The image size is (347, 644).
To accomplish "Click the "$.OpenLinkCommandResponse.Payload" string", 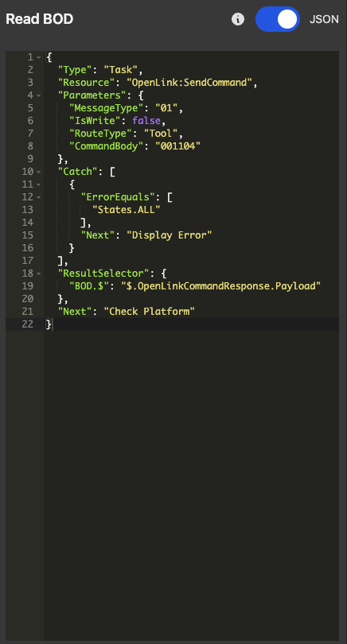I will click(220, 286).
